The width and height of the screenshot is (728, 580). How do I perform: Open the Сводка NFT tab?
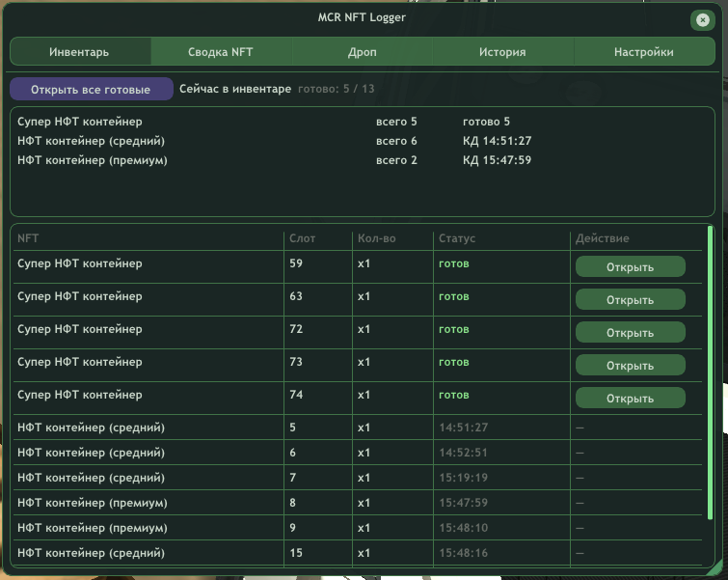221,51
